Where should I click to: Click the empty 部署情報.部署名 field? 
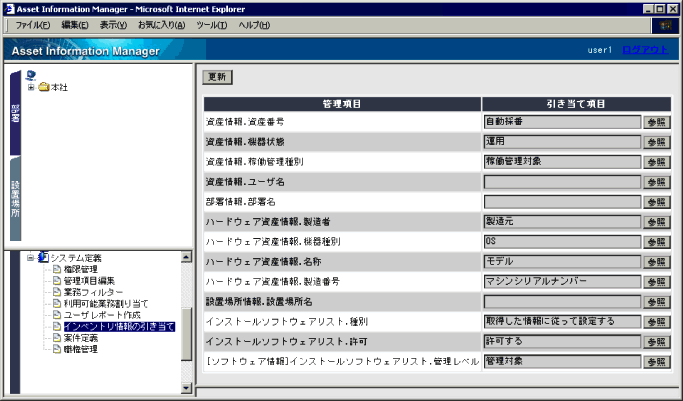562,202
